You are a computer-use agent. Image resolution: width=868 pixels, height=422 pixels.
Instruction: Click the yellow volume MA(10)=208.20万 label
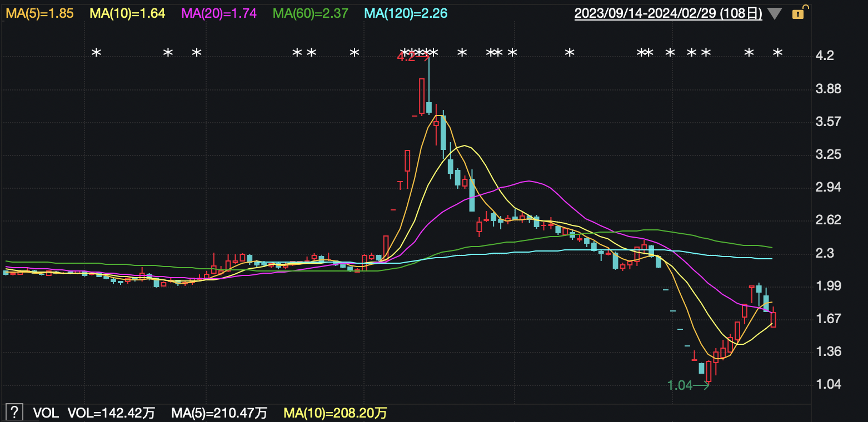(335, 413)
